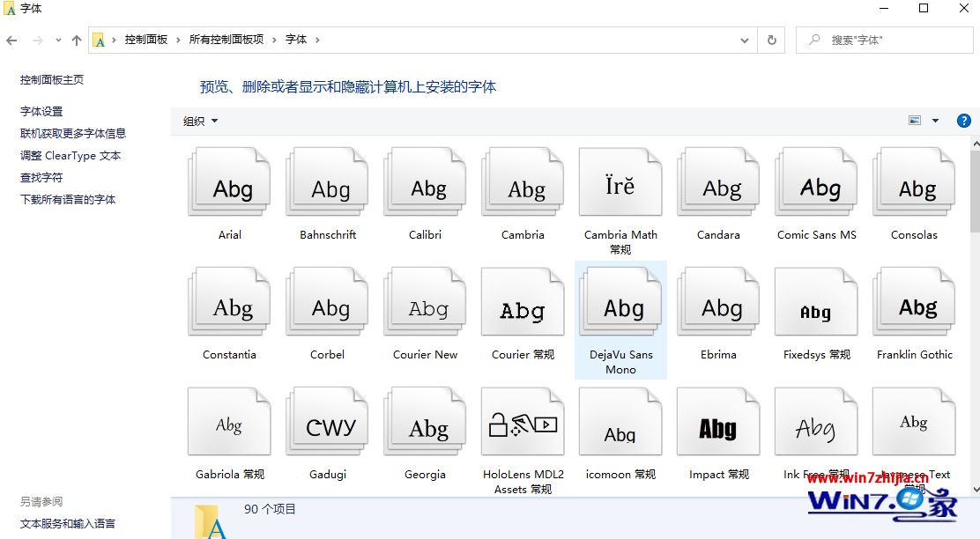Select the Georgia font icon

click(x=425, y=422)
